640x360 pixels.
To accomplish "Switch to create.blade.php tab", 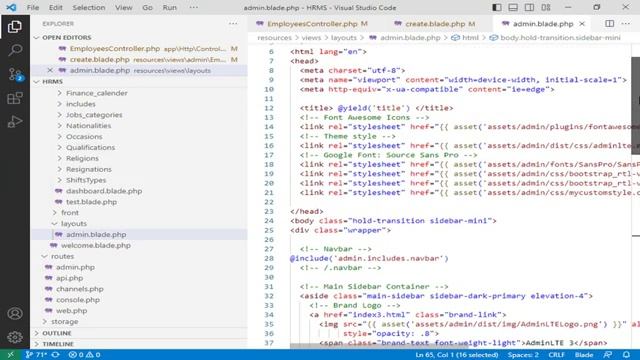I will 435,24.
